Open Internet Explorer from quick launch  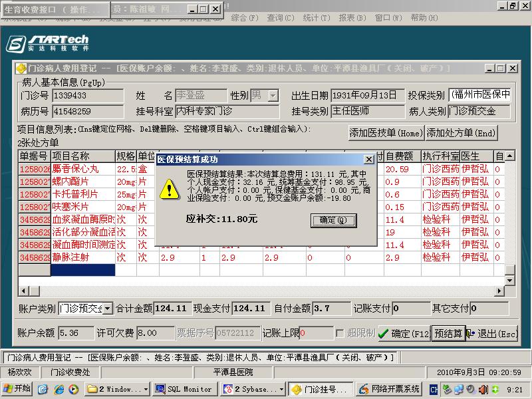(59, 389)
